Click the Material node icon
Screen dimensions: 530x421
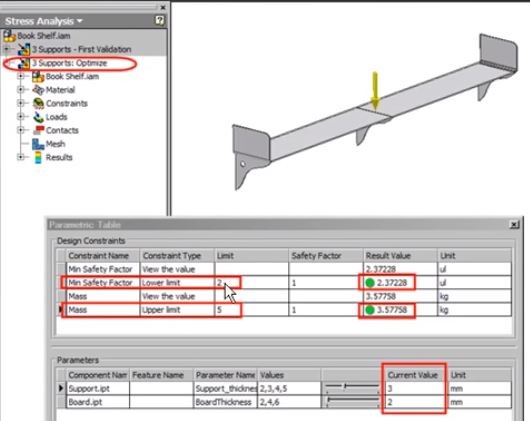38,90
